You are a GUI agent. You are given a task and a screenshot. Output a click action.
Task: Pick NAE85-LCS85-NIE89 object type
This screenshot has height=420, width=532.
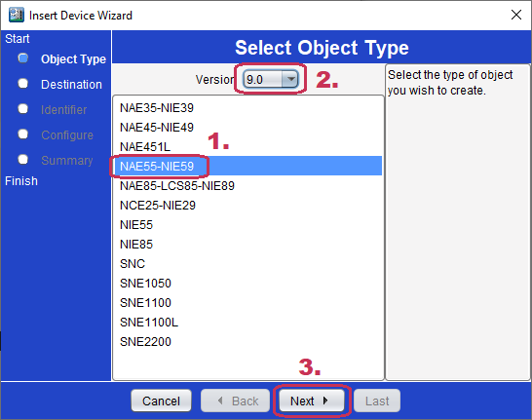click(248, 185)
